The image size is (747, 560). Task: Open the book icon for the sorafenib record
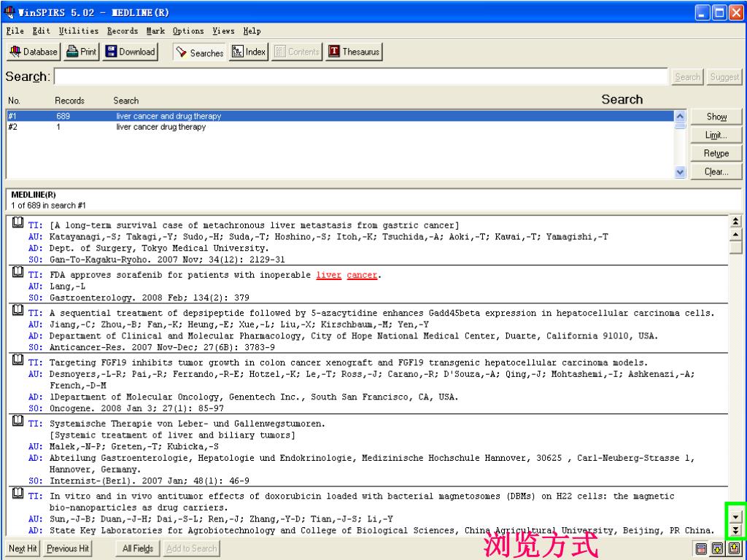click(18, 272)
